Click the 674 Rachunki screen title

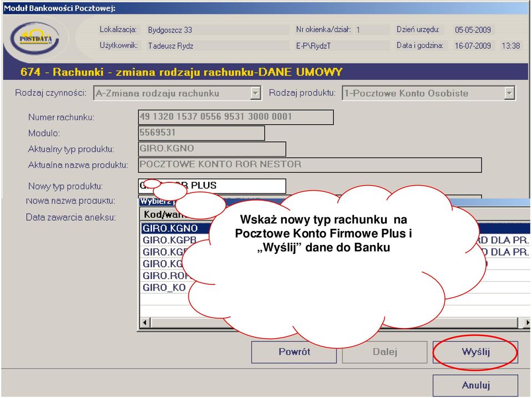click(x=181, y=72)
